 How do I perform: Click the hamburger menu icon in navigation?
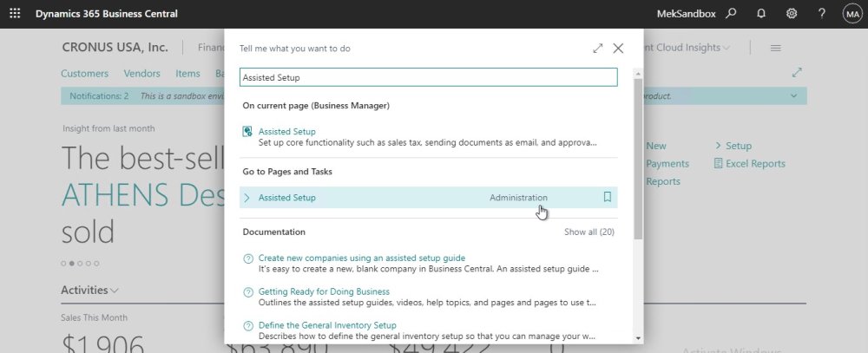click(x=775, y=48)
